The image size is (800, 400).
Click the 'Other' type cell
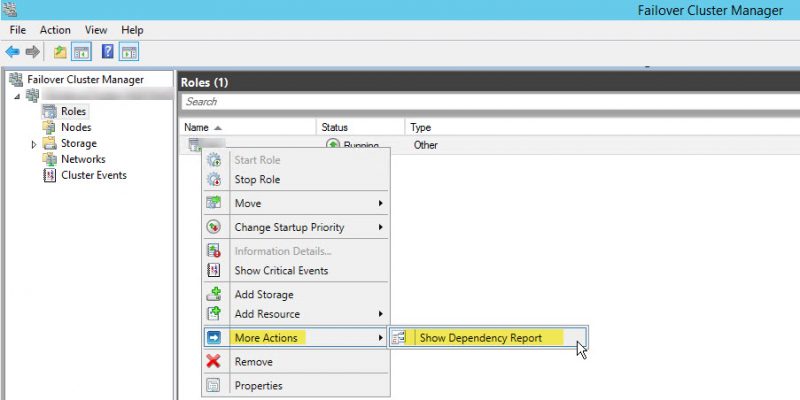coord(426,145)
